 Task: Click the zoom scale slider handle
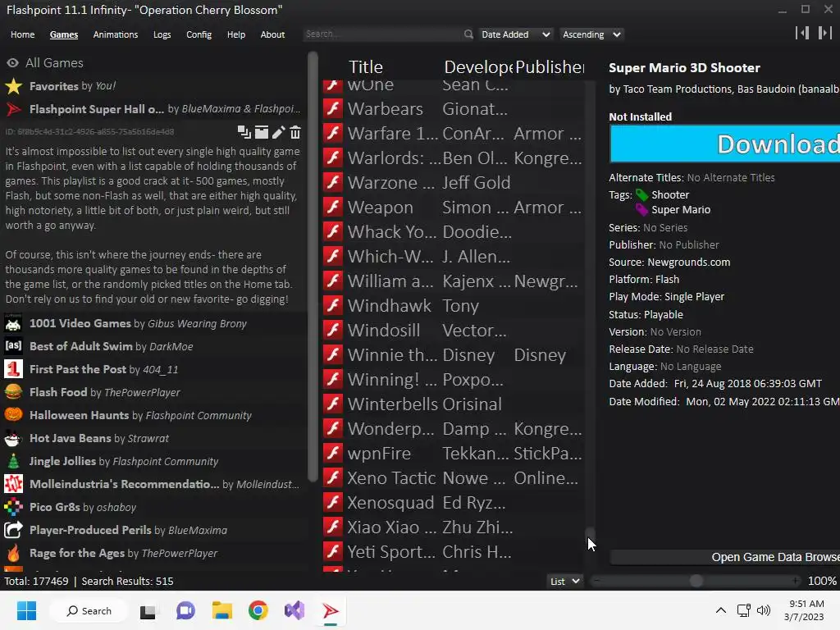tap(696, 581)
